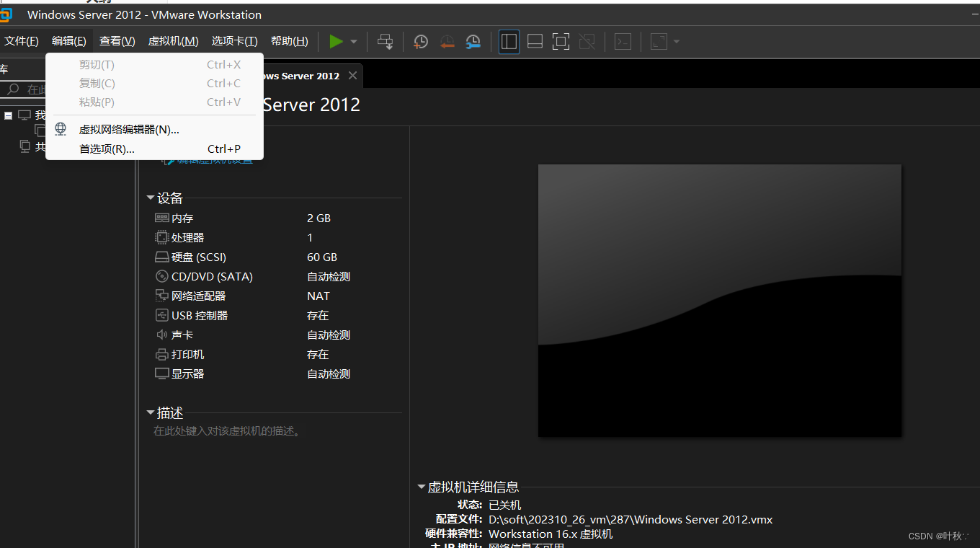This screenshot has height=548, width=980.
Task: Open the snapshot manager
Action: (x=473, y=42)
